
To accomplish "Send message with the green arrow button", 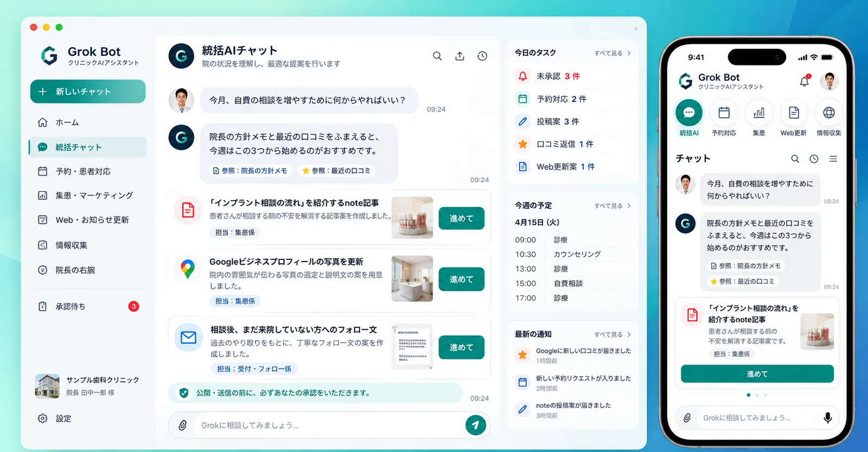I will pos(476,425).
